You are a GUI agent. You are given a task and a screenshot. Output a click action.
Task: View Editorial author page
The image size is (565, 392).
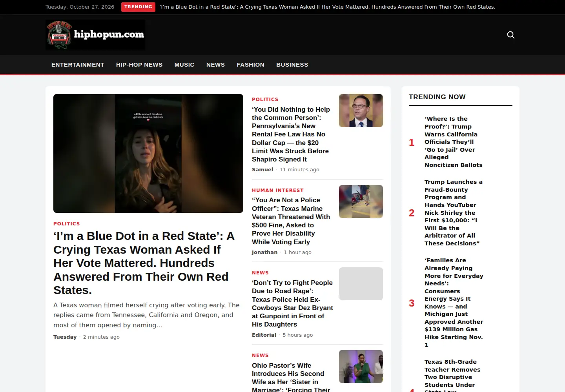pyautogui.click(x=264, y=335)
